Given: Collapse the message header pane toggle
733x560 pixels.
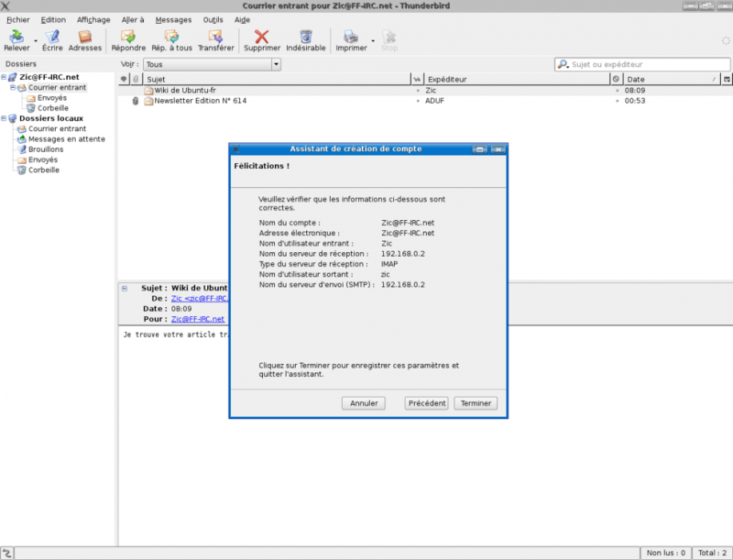Looking at the screenshot, I should 125,288.
